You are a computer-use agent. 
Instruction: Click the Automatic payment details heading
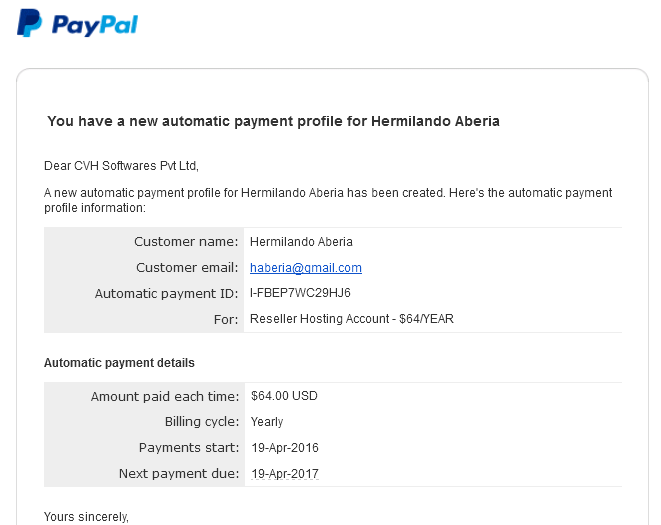pos(119,363)
